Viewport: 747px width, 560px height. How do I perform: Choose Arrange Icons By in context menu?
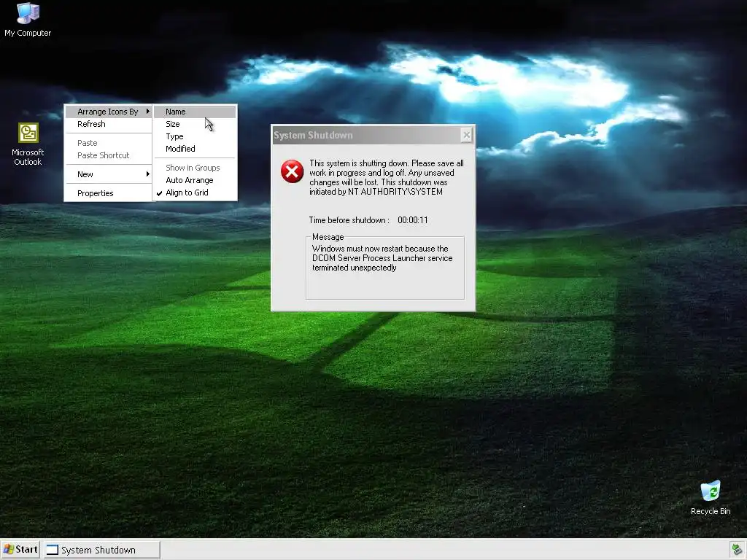tap(108, 112)
